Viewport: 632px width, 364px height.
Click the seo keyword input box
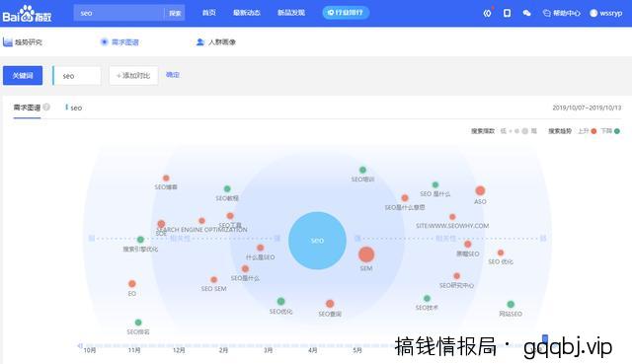pyautogui.click(x=77, y=76)
